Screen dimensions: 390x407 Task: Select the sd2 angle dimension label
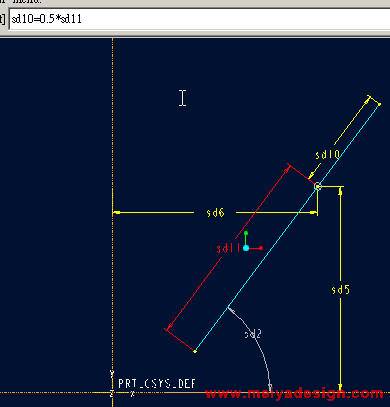(x=253, y=333)
